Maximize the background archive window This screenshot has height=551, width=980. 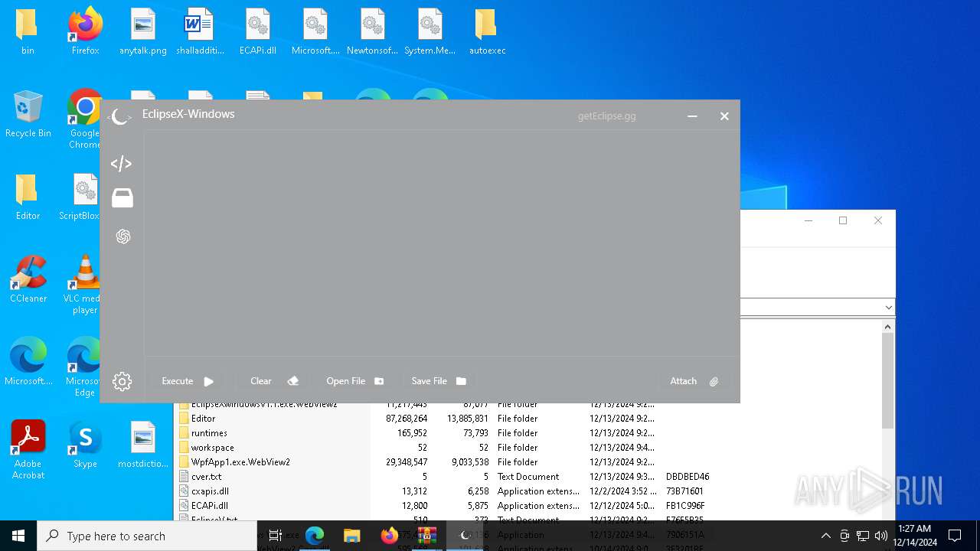pos(843,220)
